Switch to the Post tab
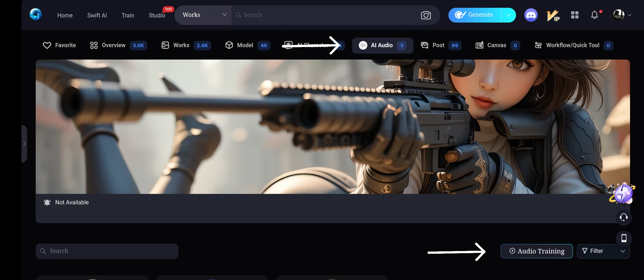 441,45
